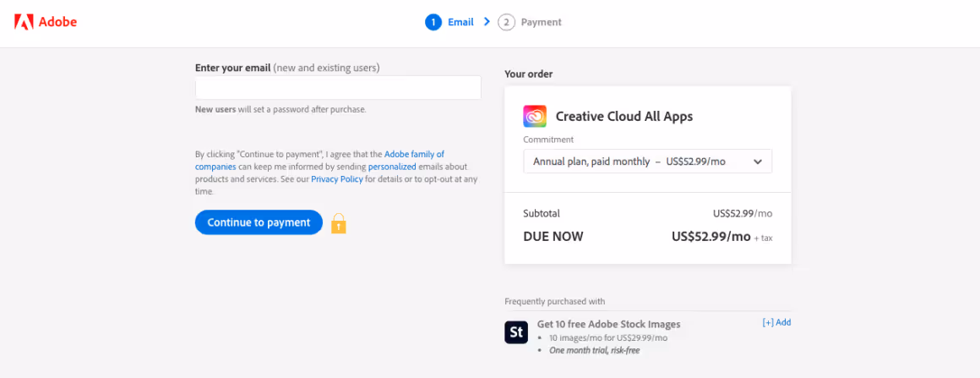Click the step 2 numbered circle
Screen dimensions: 980x378
[505, 23]
